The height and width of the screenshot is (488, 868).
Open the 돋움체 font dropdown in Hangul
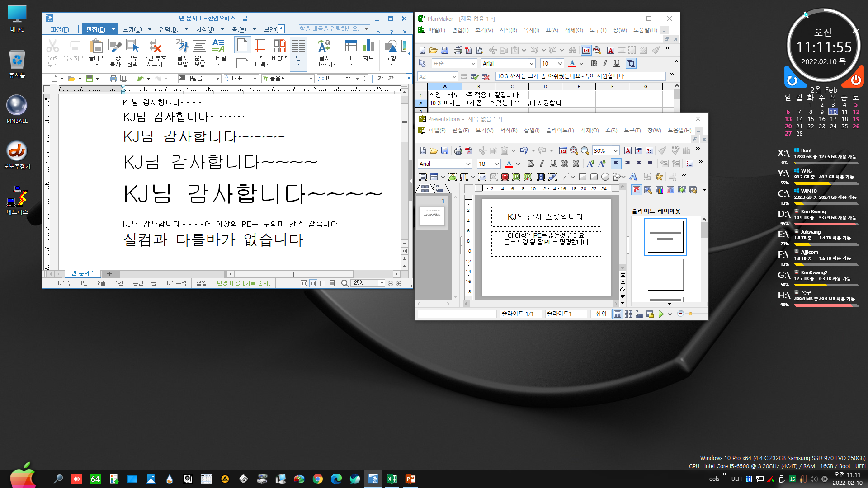click(x=311, y=79)
